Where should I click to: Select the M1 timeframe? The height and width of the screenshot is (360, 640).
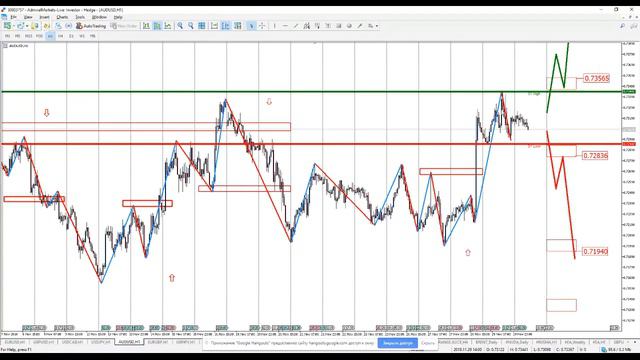pos(7,36)
